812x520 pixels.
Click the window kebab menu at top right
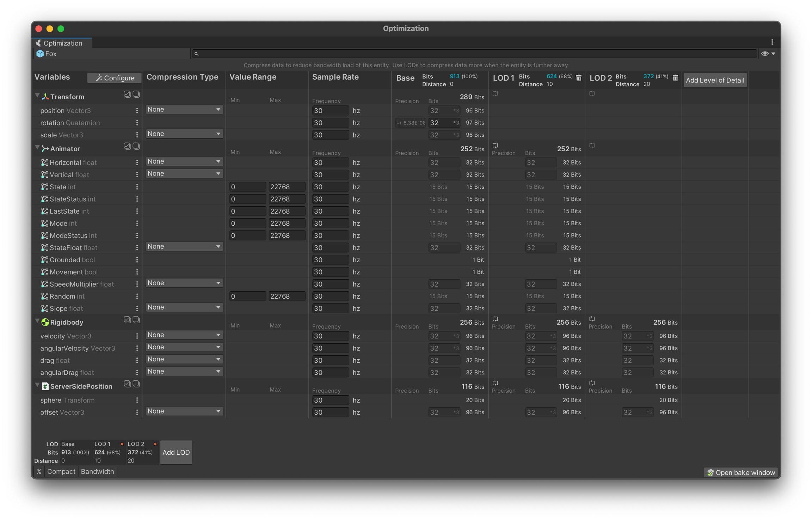tap(772, 42)
